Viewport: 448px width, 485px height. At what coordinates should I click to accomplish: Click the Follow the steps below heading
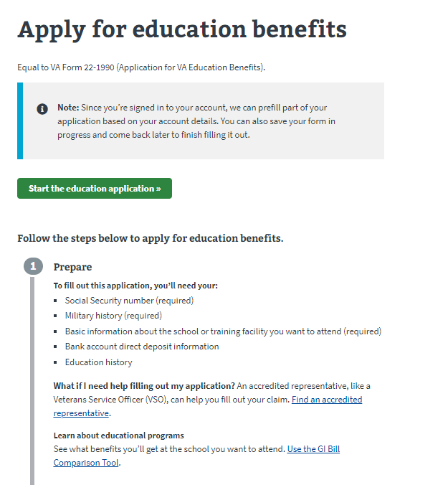tap(150, 238)
